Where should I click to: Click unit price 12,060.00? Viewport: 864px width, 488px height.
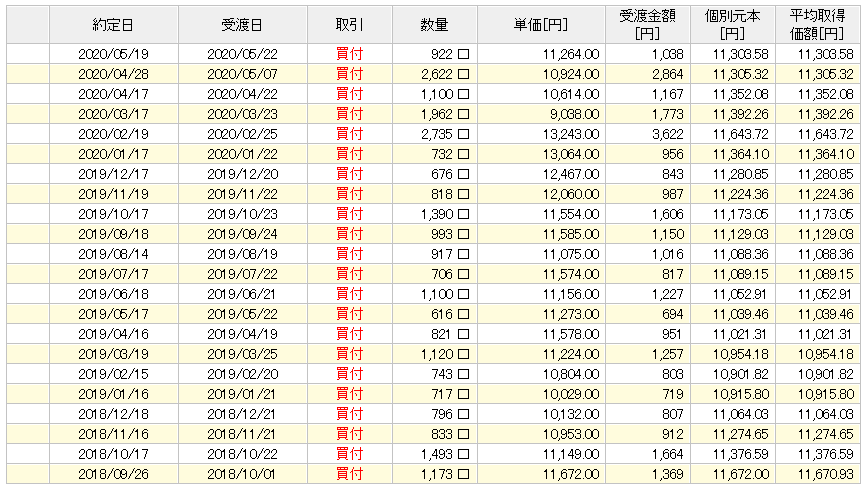coord(571,194)
